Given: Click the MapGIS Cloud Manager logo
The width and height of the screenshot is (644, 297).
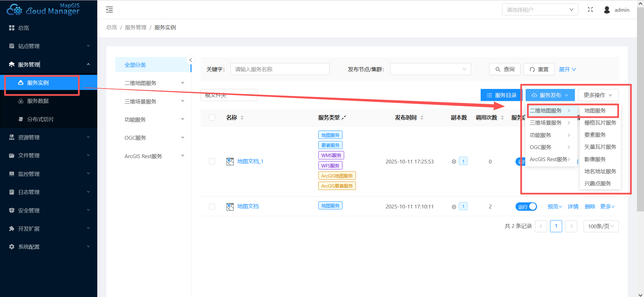Looking at the screenshot, I should pyautogui.click(x=43, y=9).
